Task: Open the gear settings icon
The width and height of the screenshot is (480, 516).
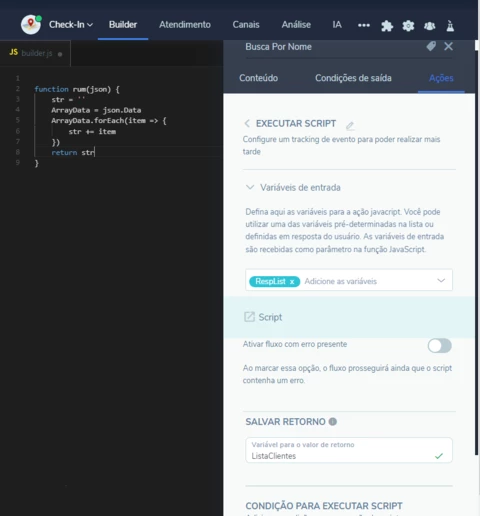Action: coord(408,26)
